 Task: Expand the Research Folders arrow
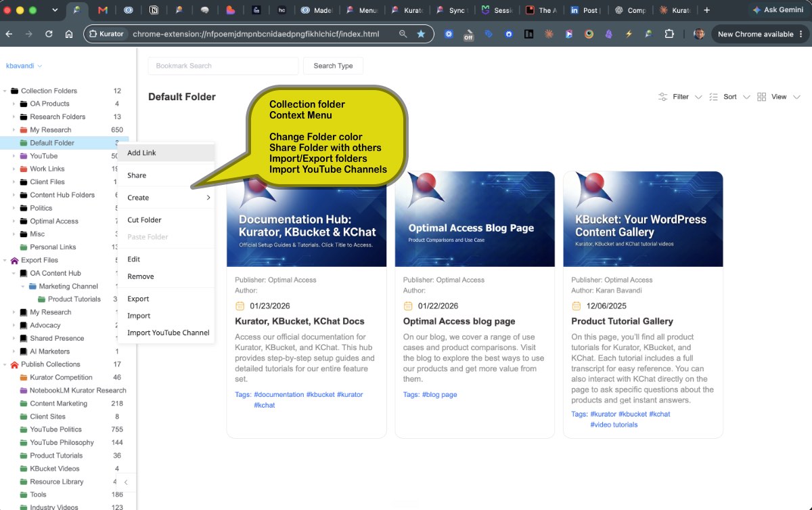(14, 116)
